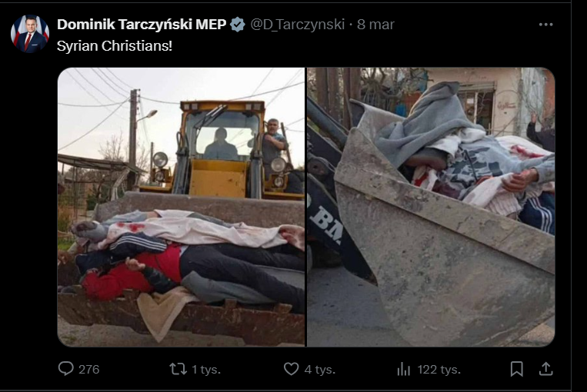Open the three-dot more options menu
Viewport: 587px width, 392px height.
(545, 25)
